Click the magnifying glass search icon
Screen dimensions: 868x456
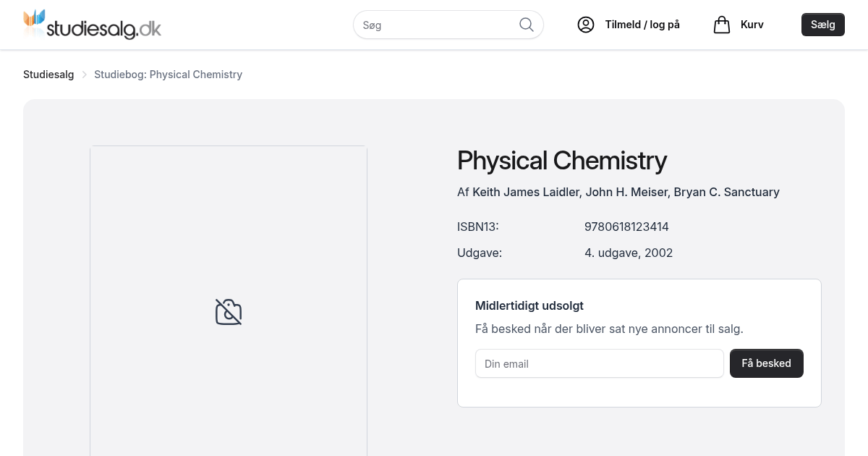(x=527, y=25)
